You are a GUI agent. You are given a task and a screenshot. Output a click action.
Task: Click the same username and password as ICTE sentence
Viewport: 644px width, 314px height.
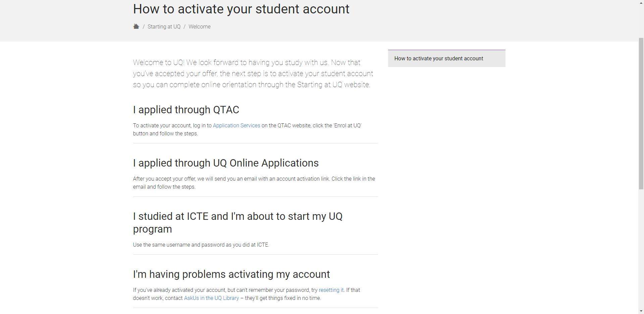tap(201, 245)
